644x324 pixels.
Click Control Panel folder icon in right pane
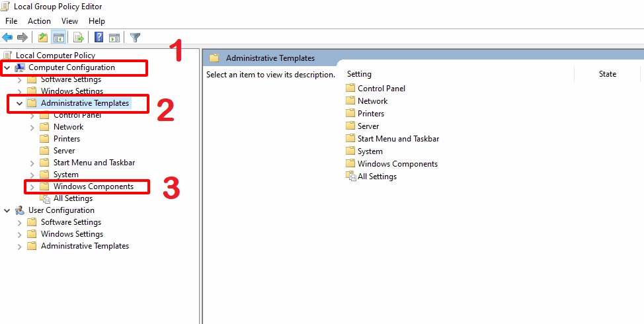(x=350, y=89)
